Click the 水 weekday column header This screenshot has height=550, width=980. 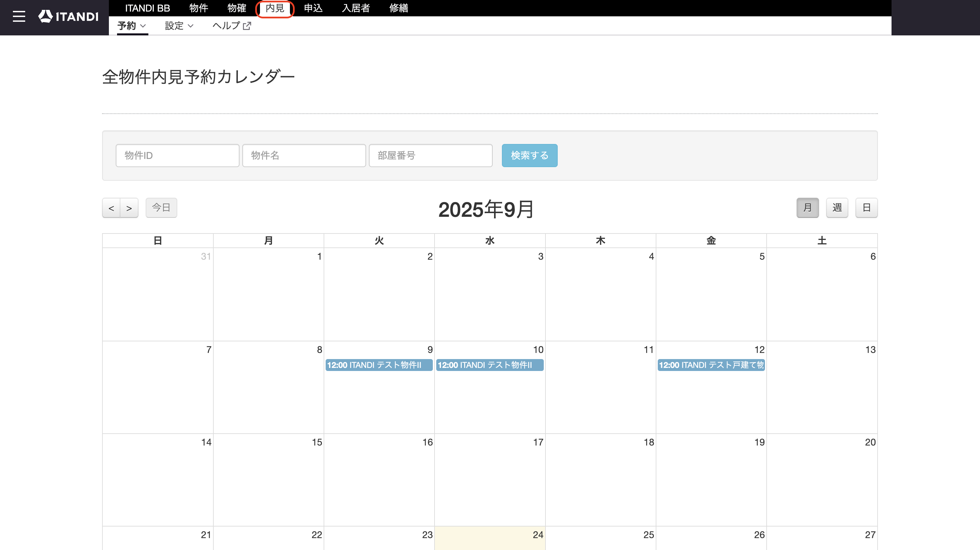click(x=490, y=241)
